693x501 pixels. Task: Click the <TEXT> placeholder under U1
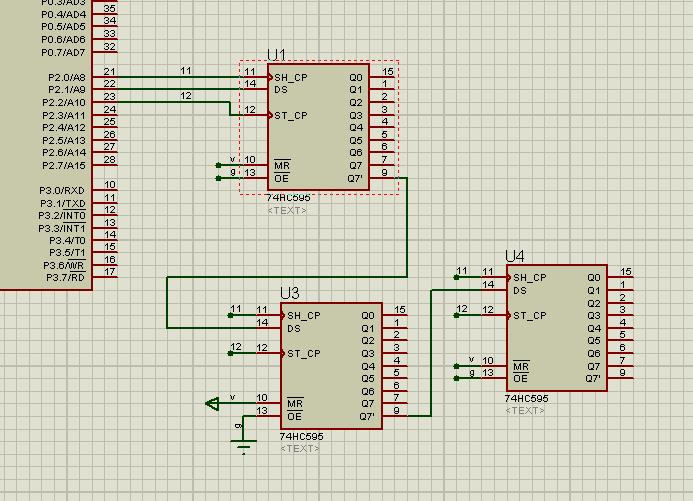pos(287,211)
